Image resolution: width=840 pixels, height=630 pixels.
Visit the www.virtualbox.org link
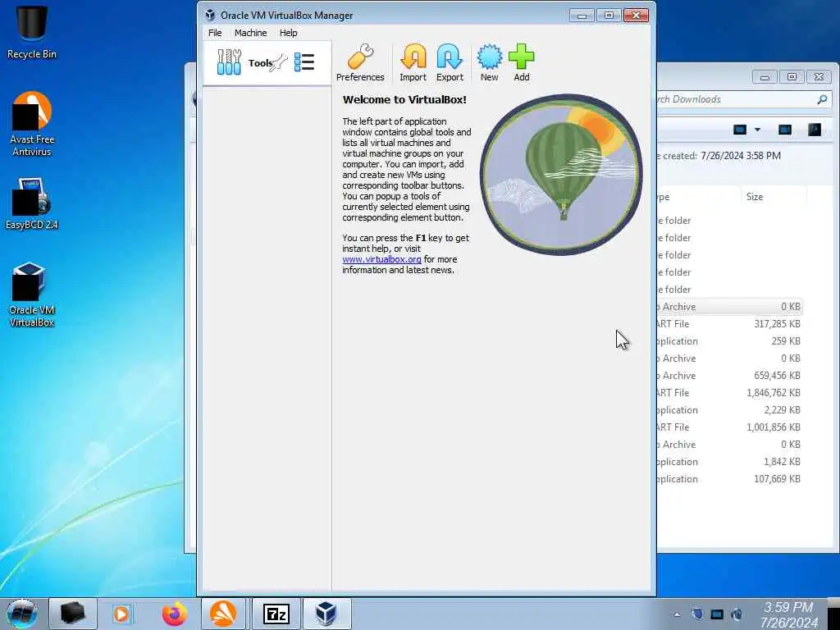tap(381, 259)
